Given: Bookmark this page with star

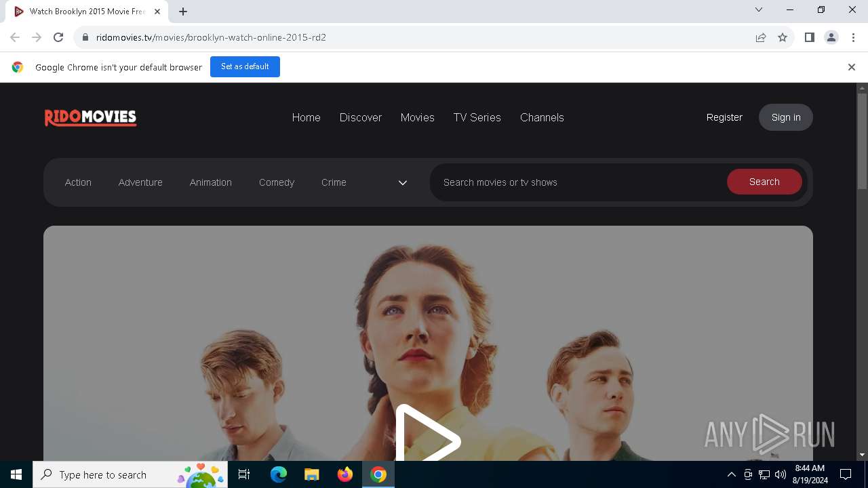Looking at the screenshot, I should (783, 37).
